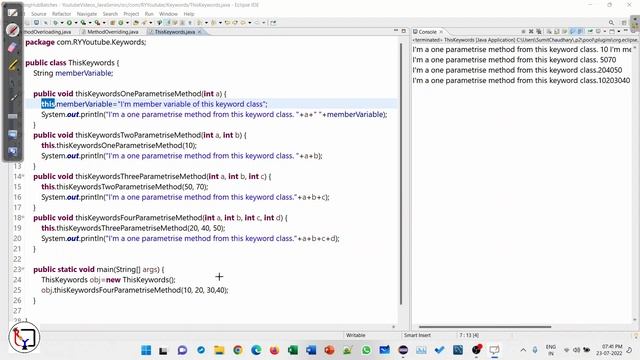
Task: Toggle Word Wrap in Console toolbar
Action: click(x=564, y=31)
